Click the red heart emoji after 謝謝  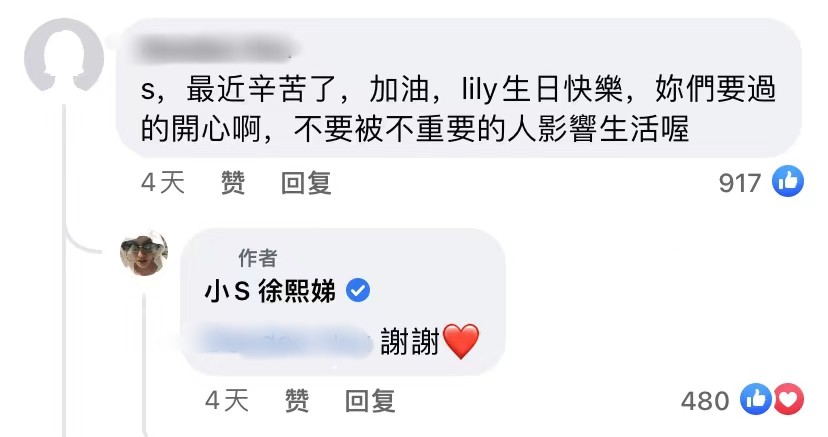pyautogui.click(x=461, y=341)
